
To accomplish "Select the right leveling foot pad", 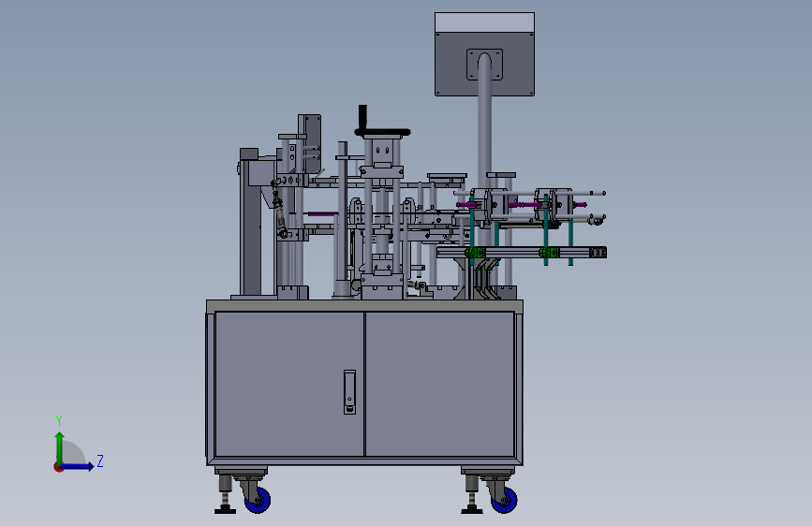I will (472, 511).
